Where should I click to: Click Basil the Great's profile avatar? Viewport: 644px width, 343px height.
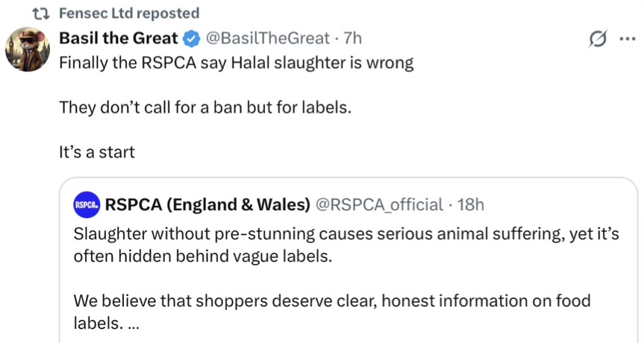tap(28, 52)
